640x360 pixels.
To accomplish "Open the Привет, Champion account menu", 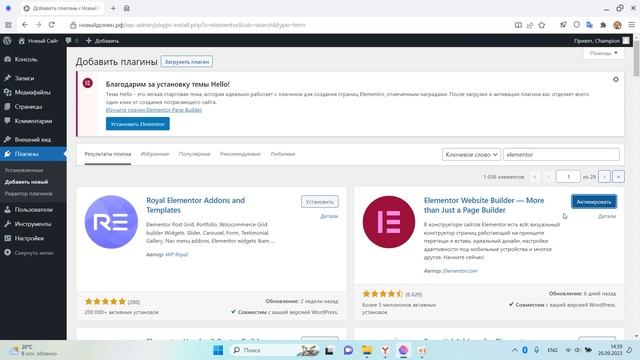I will tap(601, 41).
